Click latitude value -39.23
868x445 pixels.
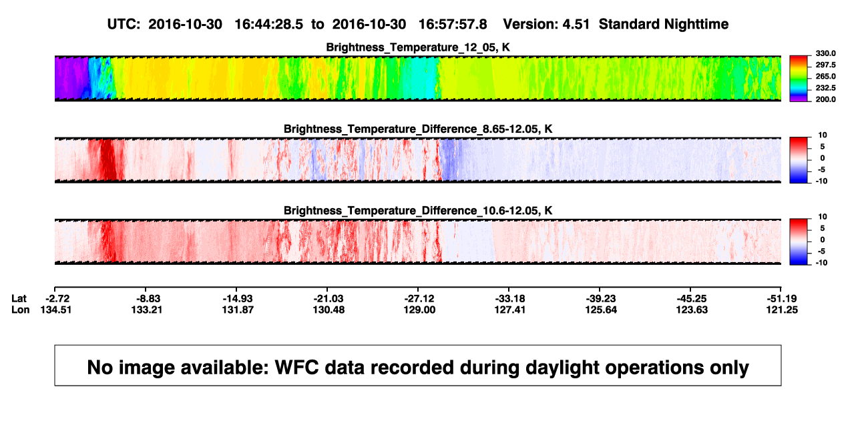(600, 298)
